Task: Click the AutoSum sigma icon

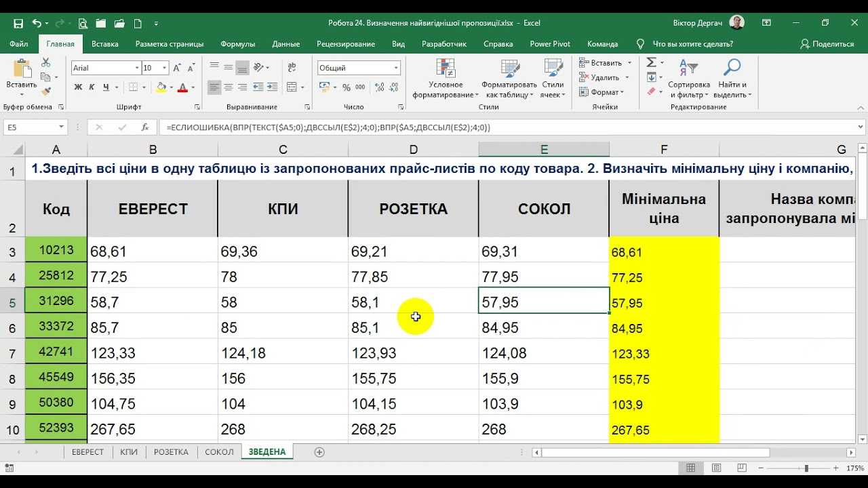Action: (651, 62)
